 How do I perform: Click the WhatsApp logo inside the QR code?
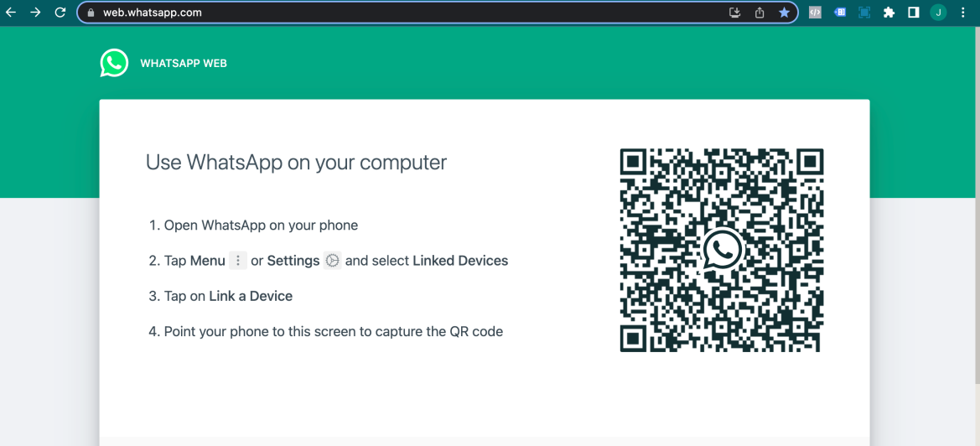[x=722, y=249]
